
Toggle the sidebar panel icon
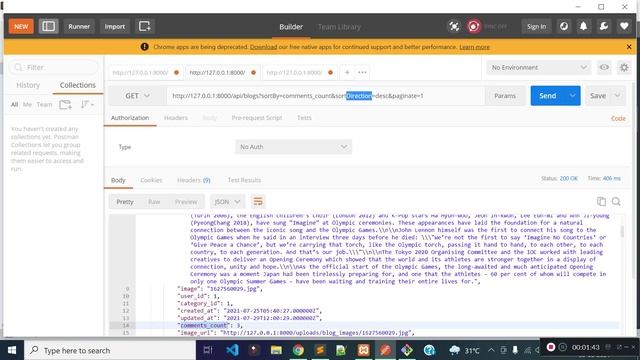tap(49, 27)
